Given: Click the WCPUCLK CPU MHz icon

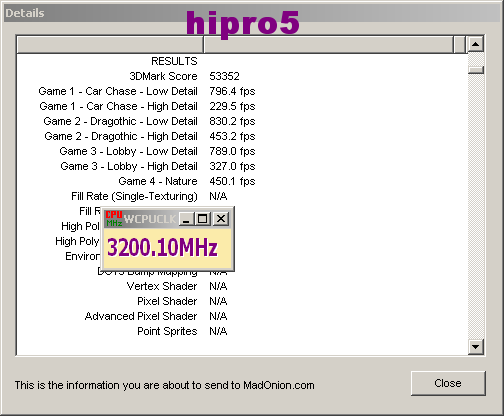Looking at the screenshot, I should click(x=114, y=219).
